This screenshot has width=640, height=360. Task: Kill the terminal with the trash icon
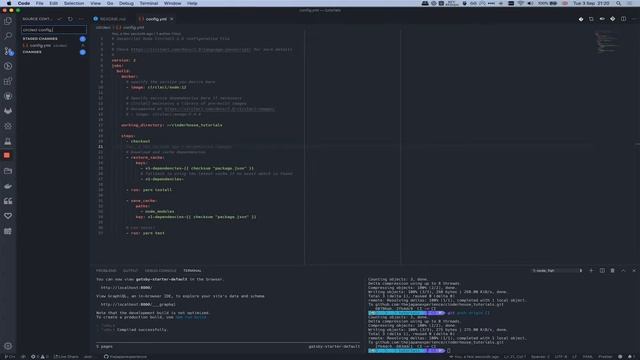click(613, 271)
